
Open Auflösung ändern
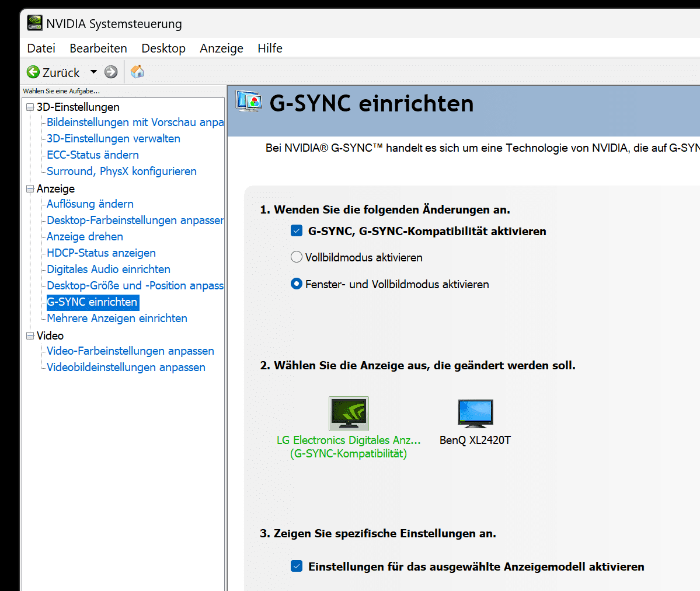90,204
